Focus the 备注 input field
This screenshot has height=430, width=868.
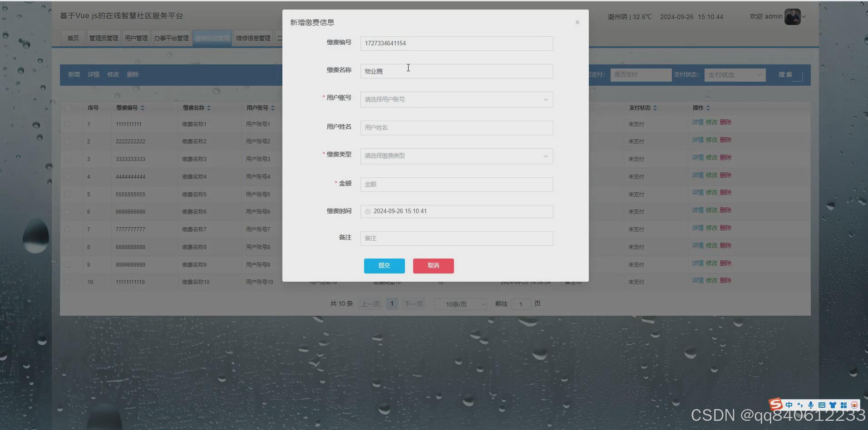click(x=457, y=239)
